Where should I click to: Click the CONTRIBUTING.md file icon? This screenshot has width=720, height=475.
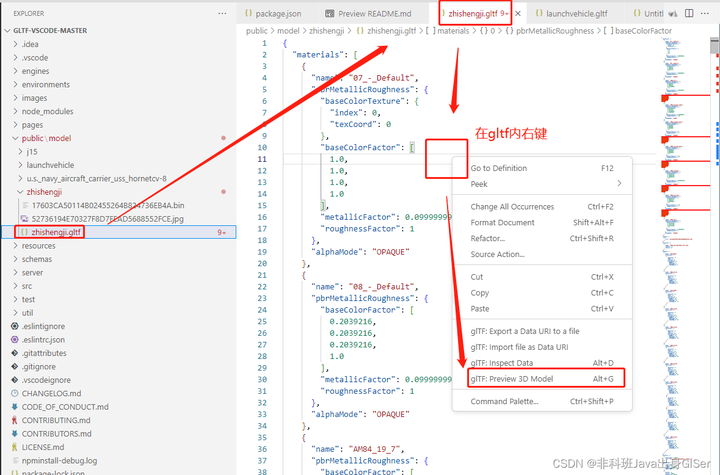point(15,420)
